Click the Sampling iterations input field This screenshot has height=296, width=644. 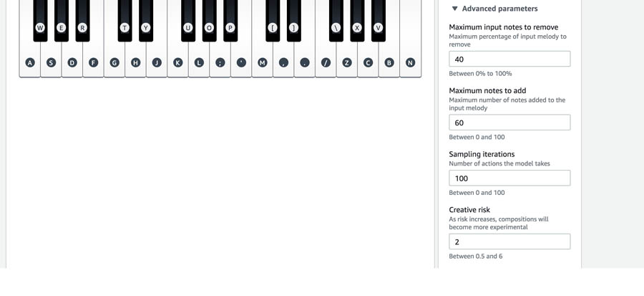(x=509, y=178)
